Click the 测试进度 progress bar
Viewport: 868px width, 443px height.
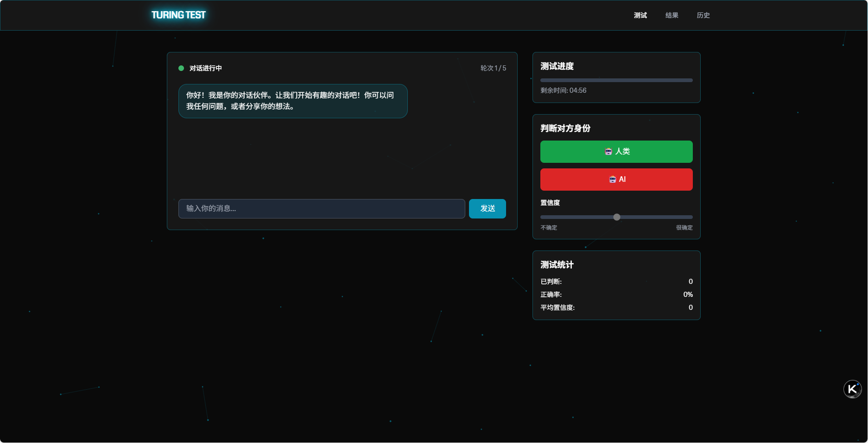pyautogui.click(x=616, y=80)
